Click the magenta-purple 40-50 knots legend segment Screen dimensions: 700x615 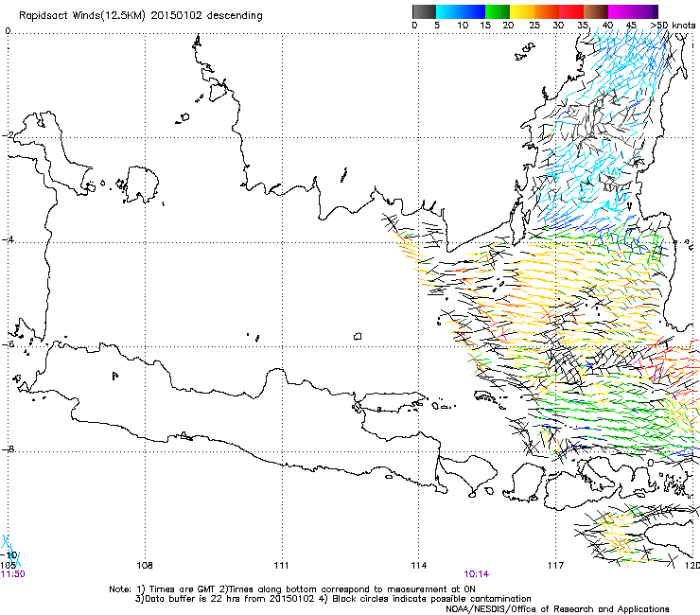click(x=633, y=11)
